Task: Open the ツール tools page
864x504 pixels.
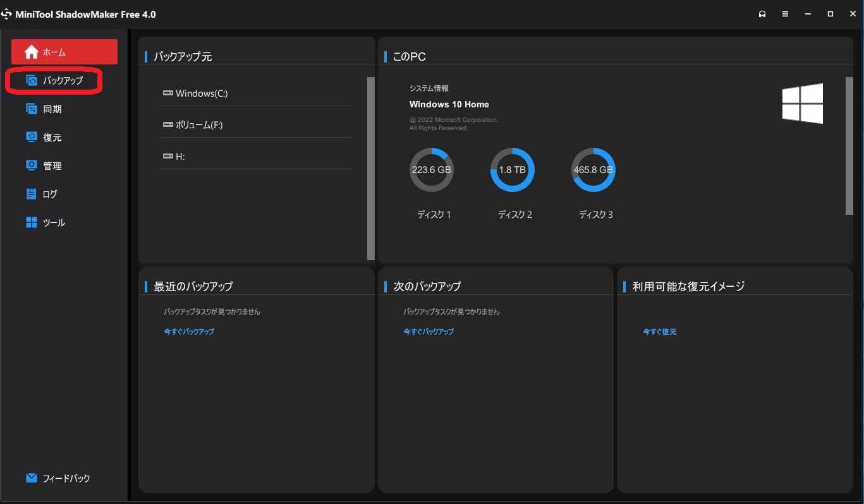Action: (64, 223)
